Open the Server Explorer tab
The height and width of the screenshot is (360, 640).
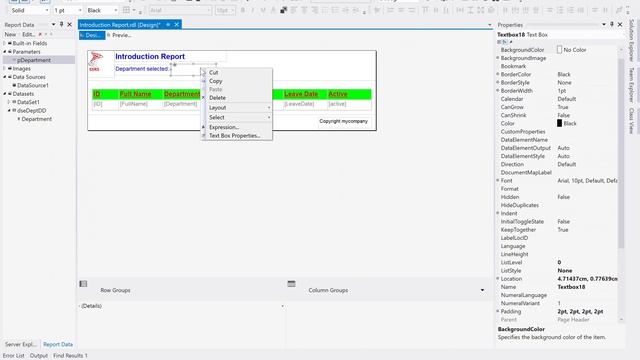coord(20,344)
